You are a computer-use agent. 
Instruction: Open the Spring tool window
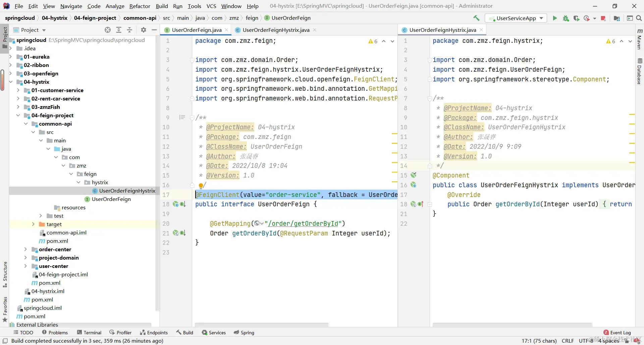point(244,333)
